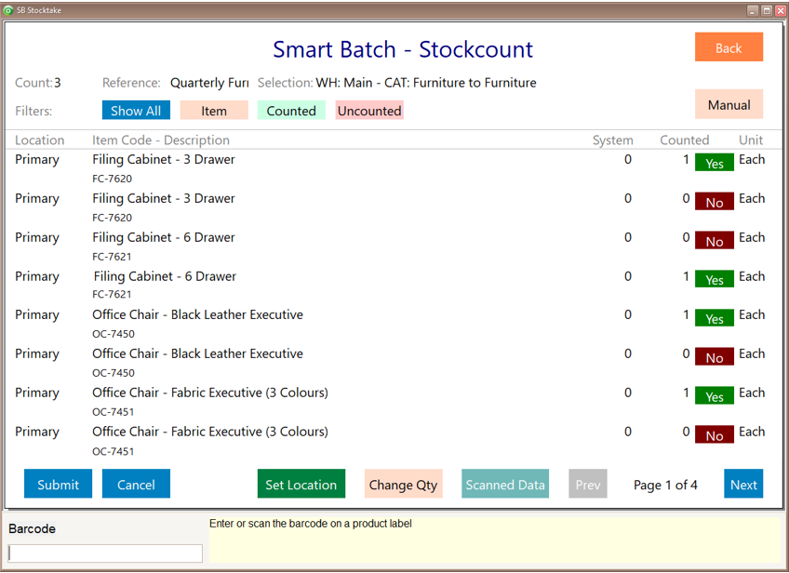The image size is (789, 573).
Task: Select the Show All filter
Action: (x=135, y=111)
